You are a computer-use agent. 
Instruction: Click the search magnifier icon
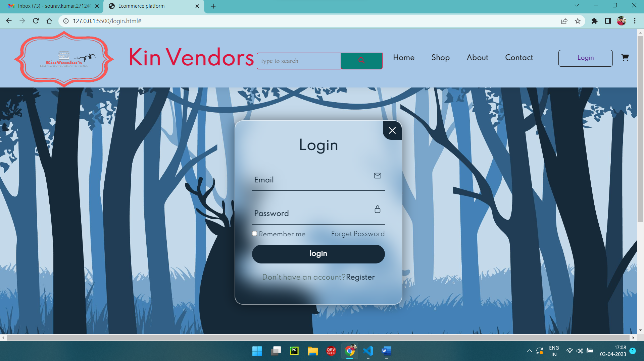(x=361, y=61)
